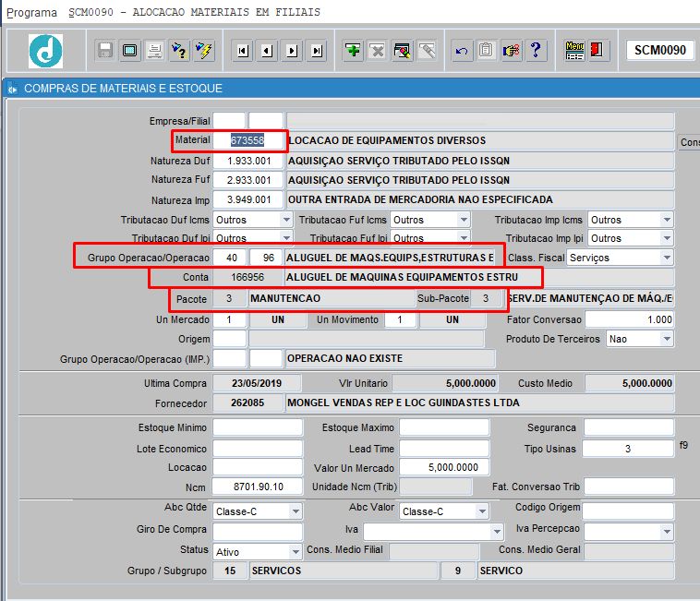Screen dimensions: 700x601
Task: Click the icon left of COMPRAS DE MATERIAIS title
Action: click(13, 89)
